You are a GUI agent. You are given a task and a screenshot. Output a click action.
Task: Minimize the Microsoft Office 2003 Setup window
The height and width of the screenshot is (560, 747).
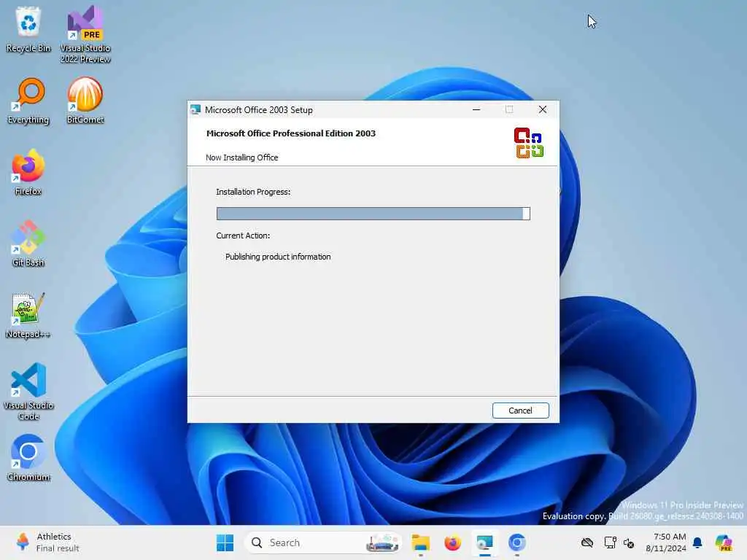pos(476,109)
